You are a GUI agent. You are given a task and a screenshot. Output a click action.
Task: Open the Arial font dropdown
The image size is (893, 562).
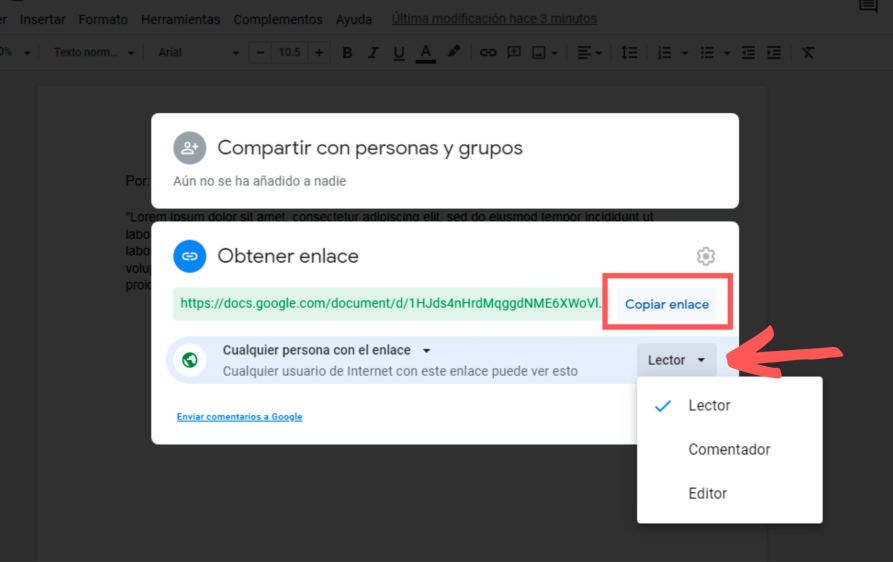click(x=198, y=53)
